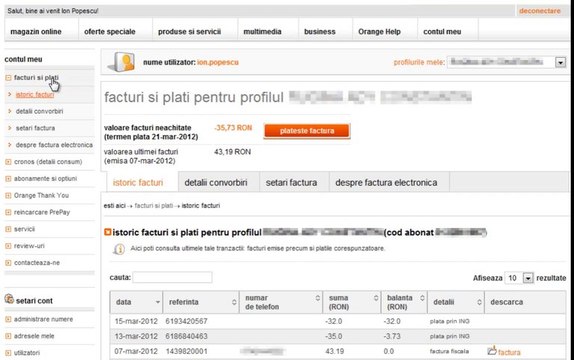
Task: Expand reincarcare PrePay section
Action: 8,212
